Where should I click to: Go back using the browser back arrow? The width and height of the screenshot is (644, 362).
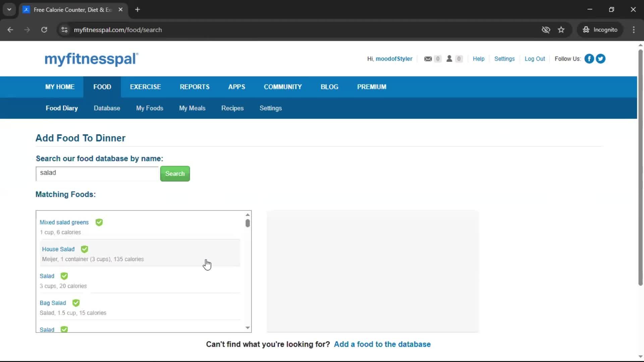click(10, 29)
